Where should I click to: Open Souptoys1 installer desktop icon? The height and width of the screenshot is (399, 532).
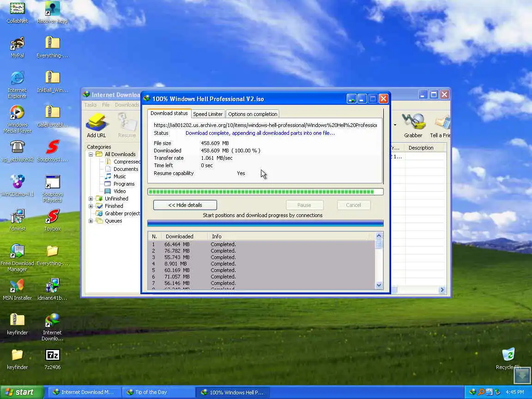[52, 151]
